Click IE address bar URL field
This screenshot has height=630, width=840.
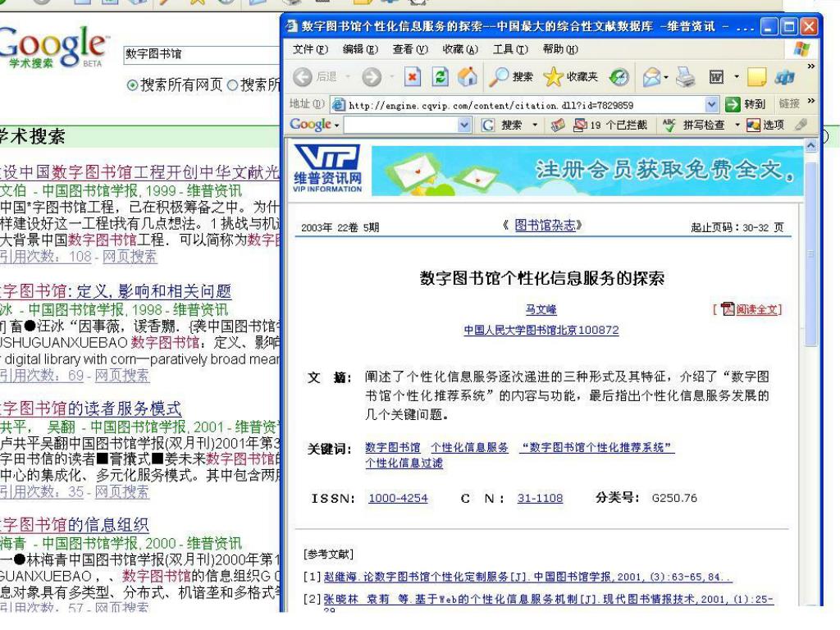(x=525, y=104)
